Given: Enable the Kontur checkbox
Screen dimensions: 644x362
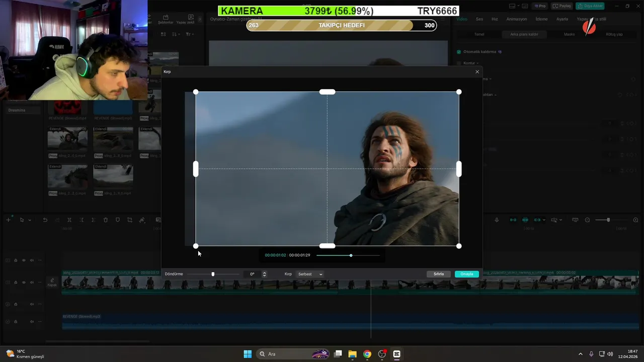Looking at the screenshot, I should (x=459, y=63).
